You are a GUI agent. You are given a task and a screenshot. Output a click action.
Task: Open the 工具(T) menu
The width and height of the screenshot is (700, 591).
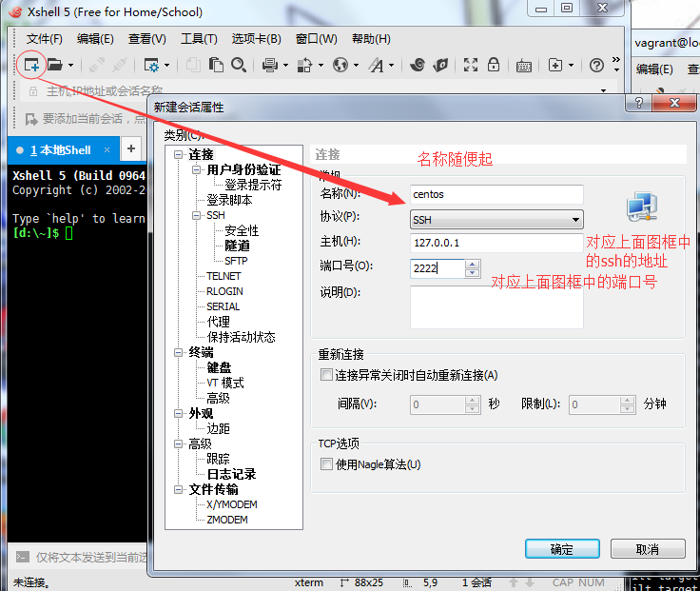199,39
